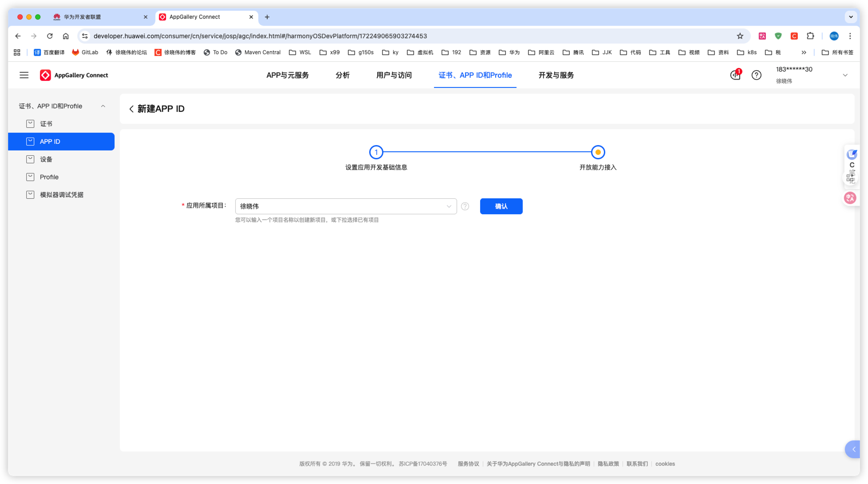Click the back arrow beside 新建APP ID
The height and width of the screenshot is (484, 868).
point(131,109)
